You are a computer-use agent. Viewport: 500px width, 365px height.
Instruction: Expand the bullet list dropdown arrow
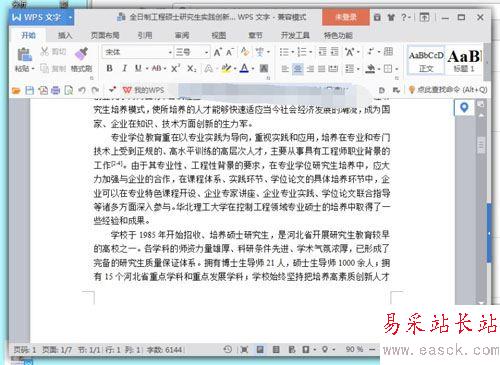tap(292, 52)
